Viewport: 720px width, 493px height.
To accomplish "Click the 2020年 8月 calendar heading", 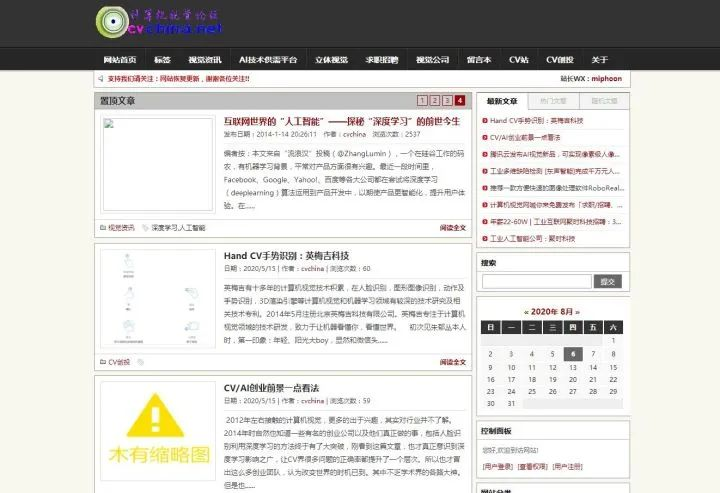I will click(552, 312).
